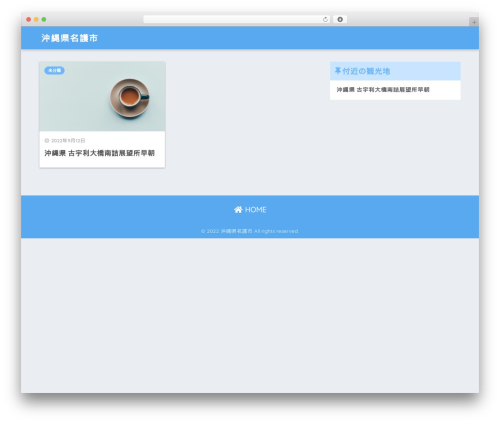Click the browser reload icon

pos(325,20)
